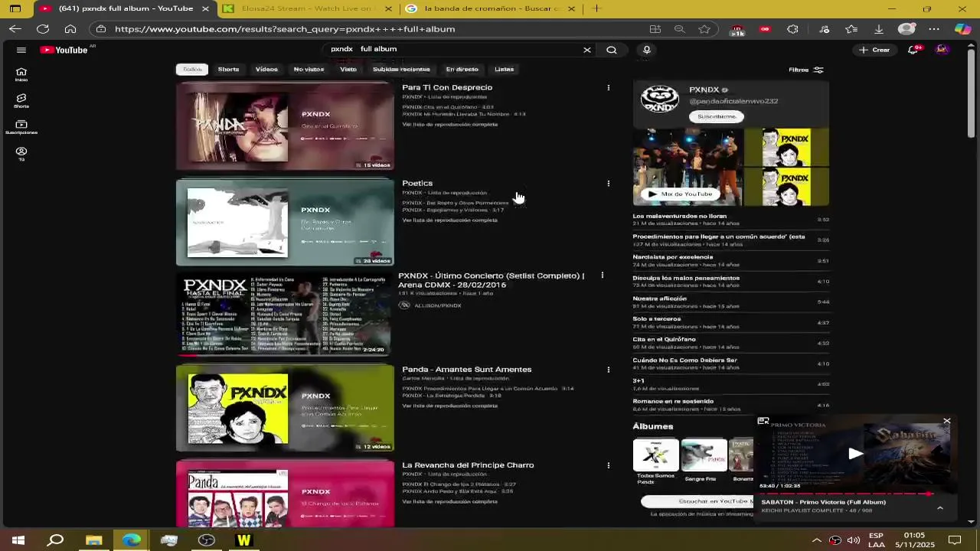This screenshot has width=980, height=551.
Task: Open browser settings three-dots menu
Action: coord(934,29)
